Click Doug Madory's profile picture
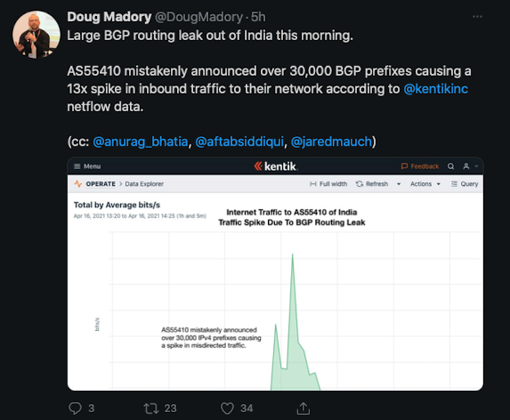 [36, 35]
